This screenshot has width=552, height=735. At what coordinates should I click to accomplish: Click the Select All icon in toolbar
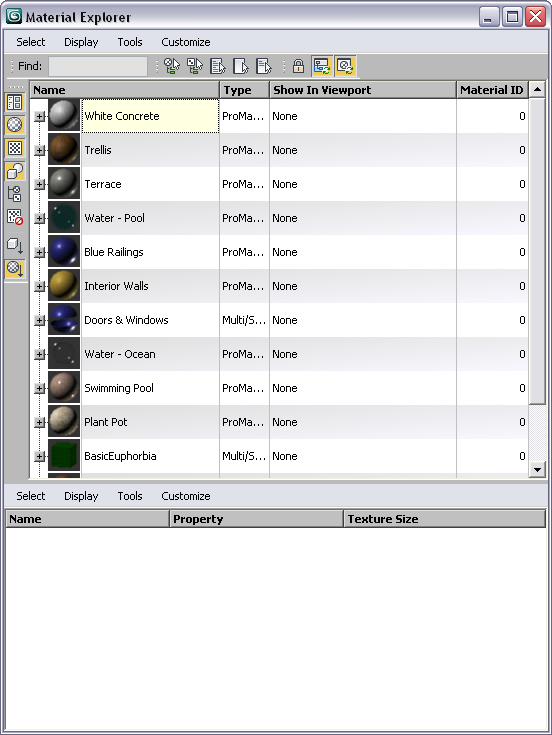click(x=218, y=66)
